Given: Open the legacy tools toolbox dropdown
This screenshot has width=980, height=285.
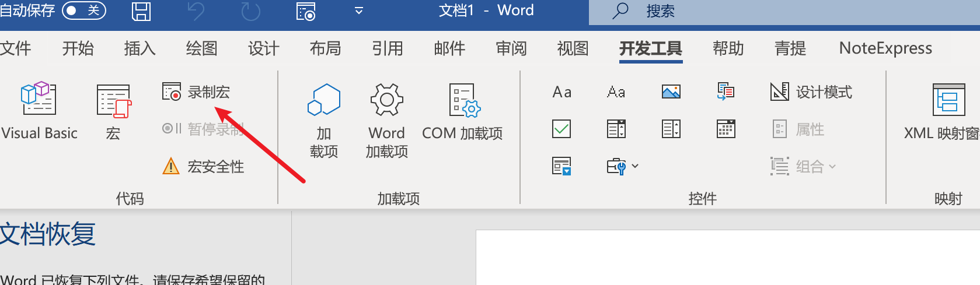Looking at the screenshot, I should [x=622, y=167].
